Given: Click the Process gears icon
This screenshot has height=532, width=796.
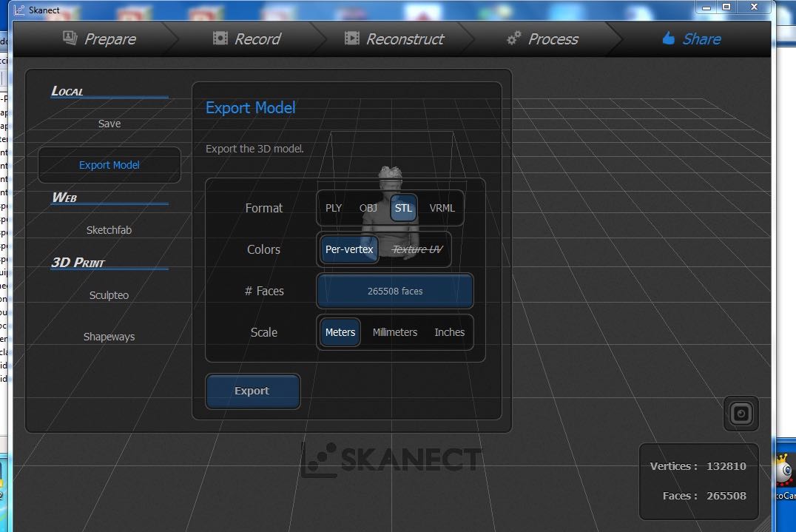Looking at the screenshot, I should pyautogui.click(x=513, y=38).
